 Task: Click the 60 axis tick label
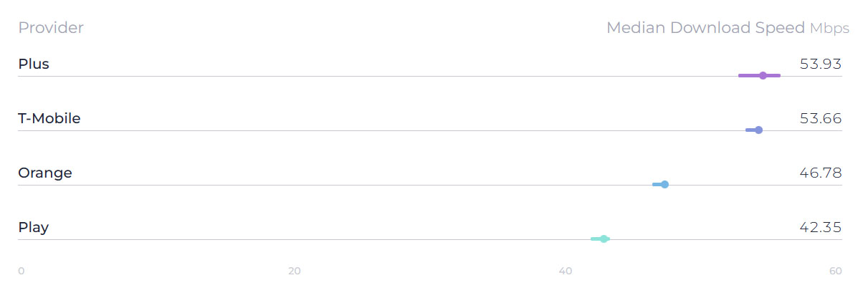[x=835, y=271]
